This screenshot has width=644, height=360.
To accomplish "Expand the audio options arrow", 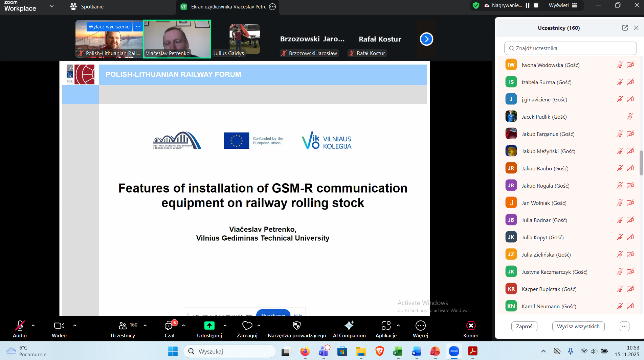I will point(33,326).
